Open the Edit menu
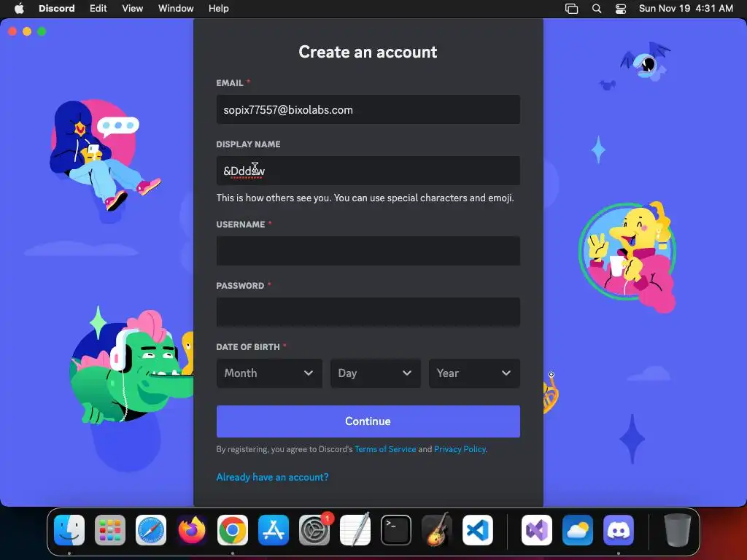Viewport: 747px width, 560px height. click(98, 8)
